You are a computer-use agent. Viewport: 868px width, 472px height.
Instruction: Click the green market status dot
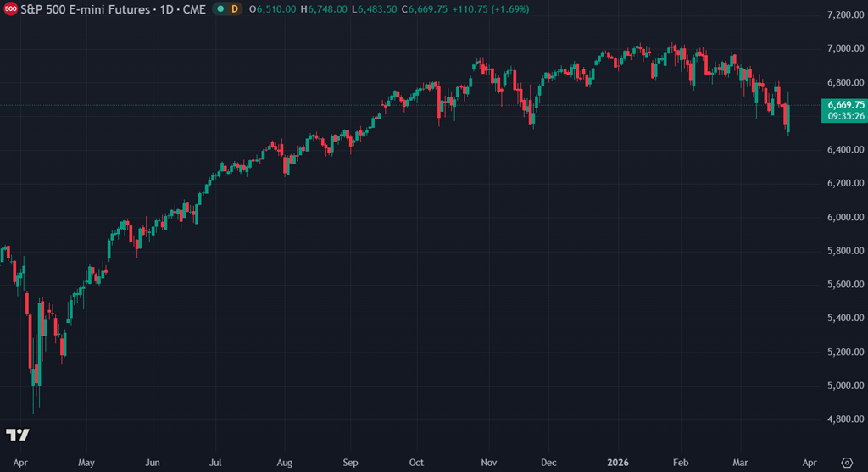coord(221,8)
